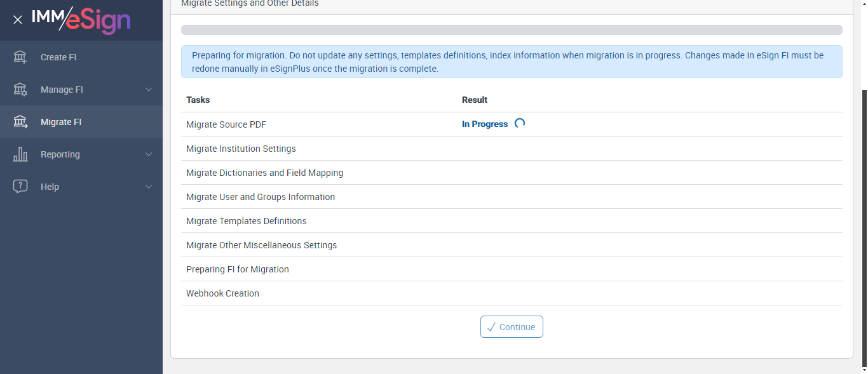This screenshot has width=868, height=374.
Task: Select the Webhook Creation task row
Action: [222, 293]
